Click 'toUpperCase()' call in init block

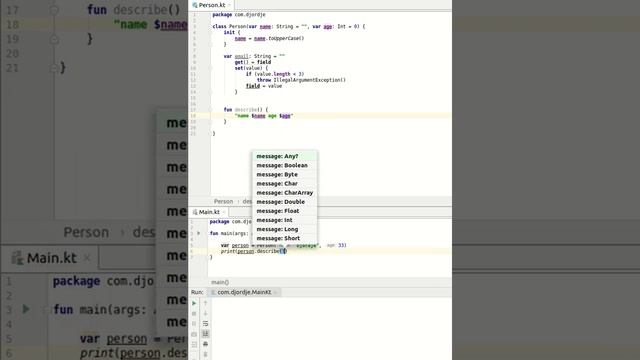click(286, 38)
